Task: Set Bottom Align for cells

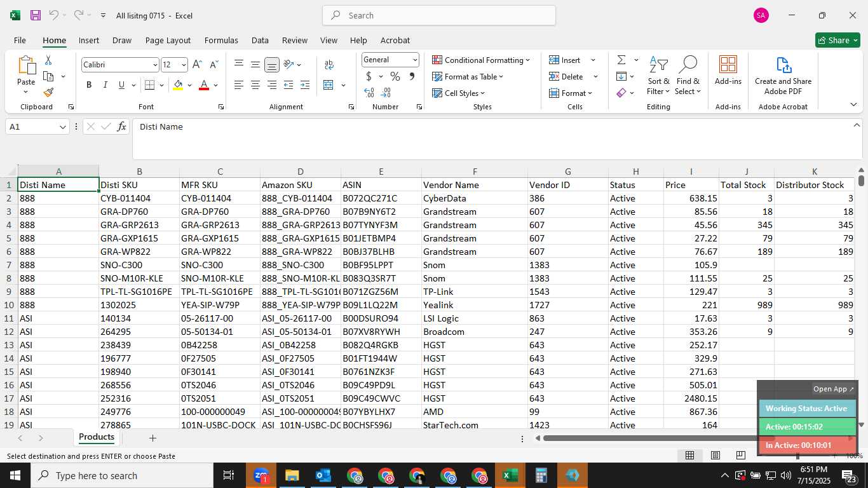Action: point(272,65)
